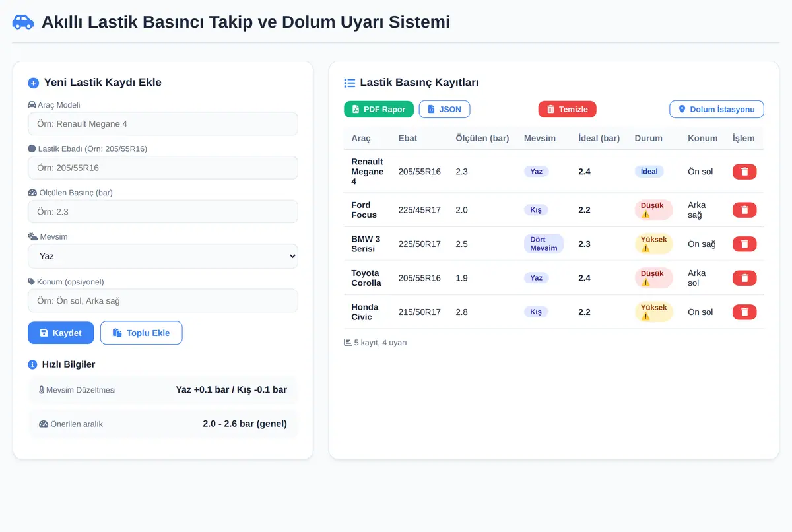
Task: Click the Kış badge in Honda Civic row
Action: coord(536,312)
